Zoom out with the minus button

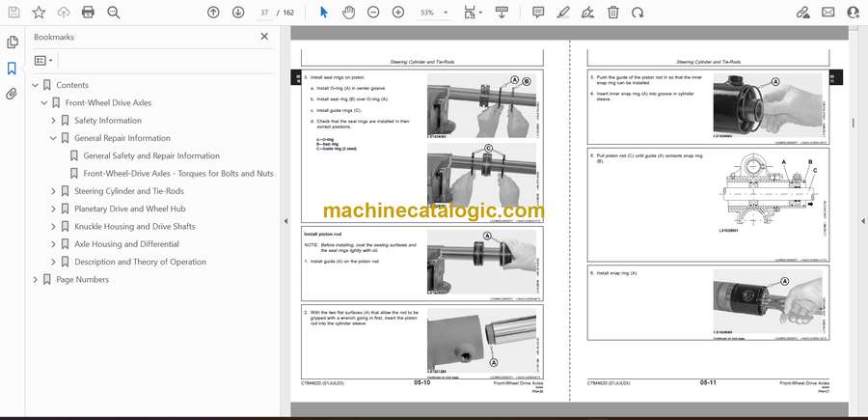tap(373, 13)
